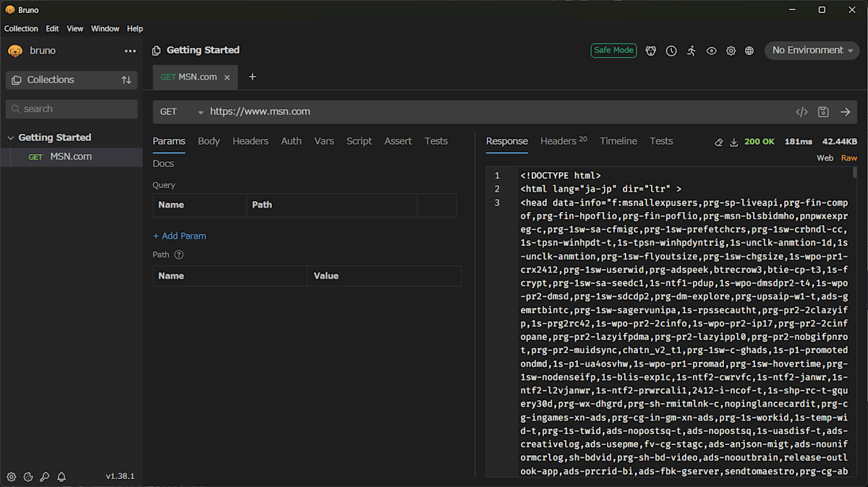This screenshot has height=487, width=868.
Task: Open the three-dots menu next to bruno
Action: (x=130, y=51)
